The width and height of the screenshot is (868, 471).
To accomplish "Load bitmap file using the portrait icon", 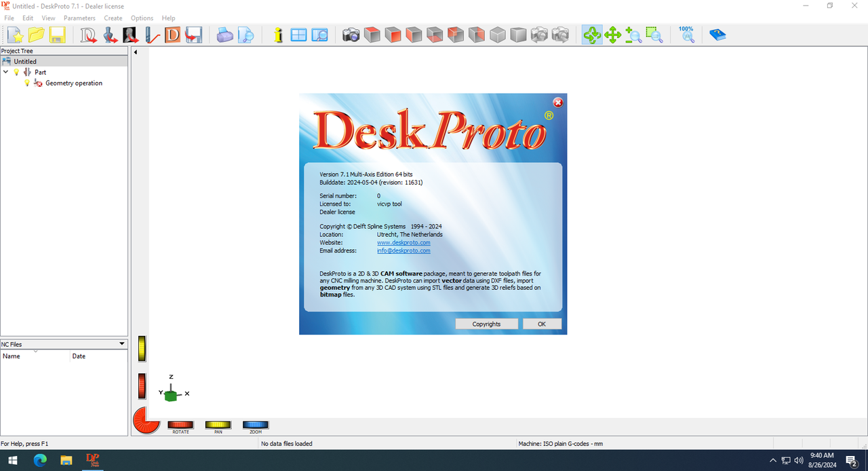I will 130,35.
